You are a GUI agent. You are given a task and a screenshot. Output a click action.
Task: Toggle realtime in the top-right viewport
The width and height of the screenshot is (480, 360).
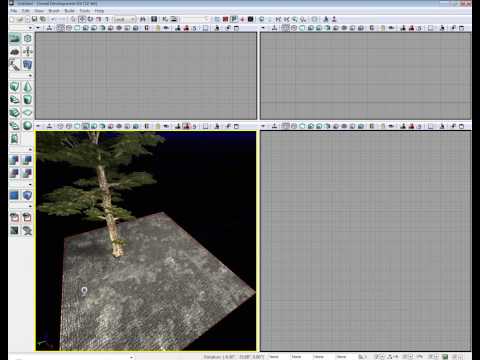click(x=274, y=28)
